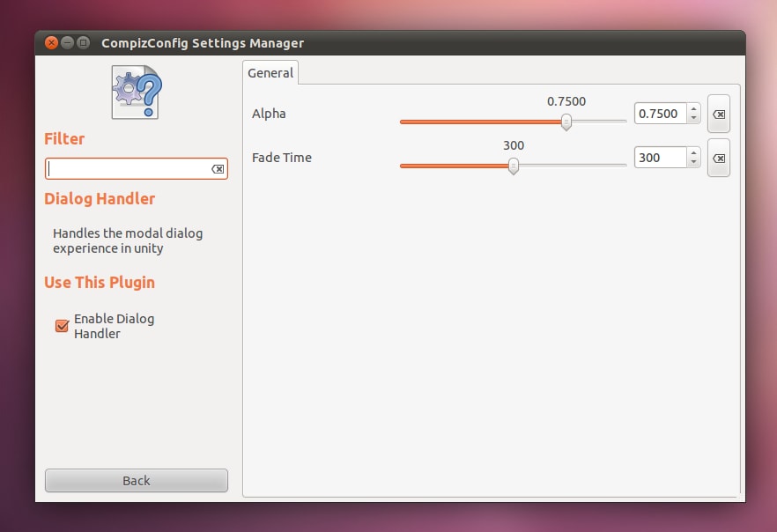Click into the Alpha 0.7500 spin box
The image size is (777, 532).
click(x=661, y=114)
